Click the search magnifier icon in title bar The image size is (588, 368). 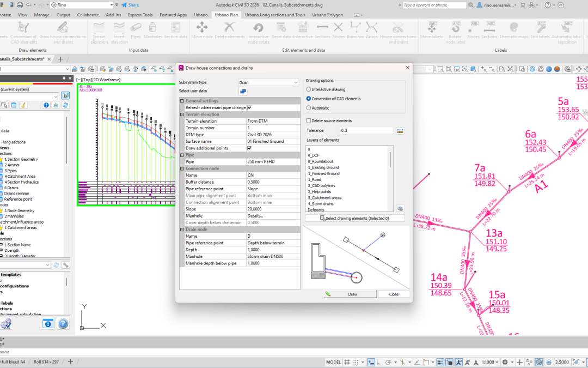pyautogui.click(x=471, y=5)
